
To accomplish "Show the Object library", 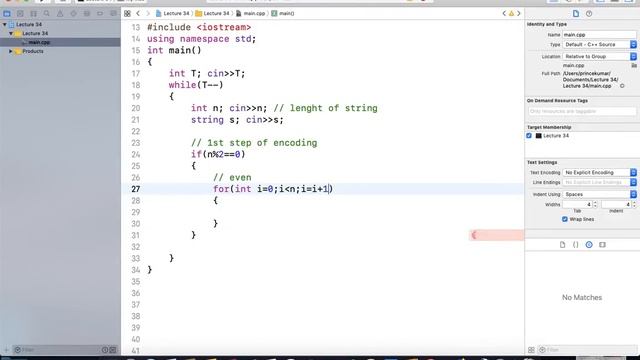I will pos(589,244).
